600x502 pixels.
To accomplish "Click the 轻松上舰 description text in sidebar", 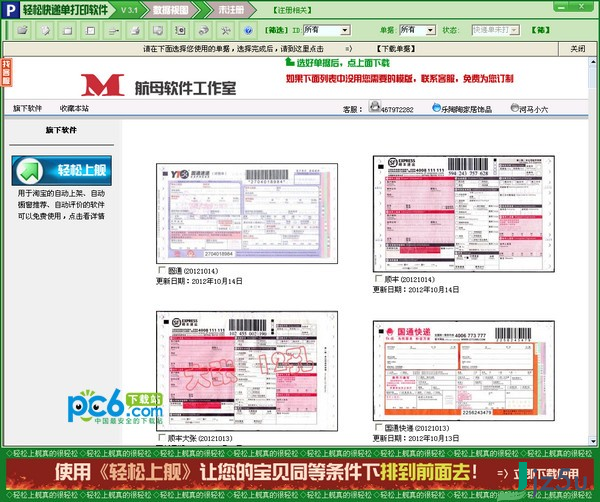I will [61, 205].
